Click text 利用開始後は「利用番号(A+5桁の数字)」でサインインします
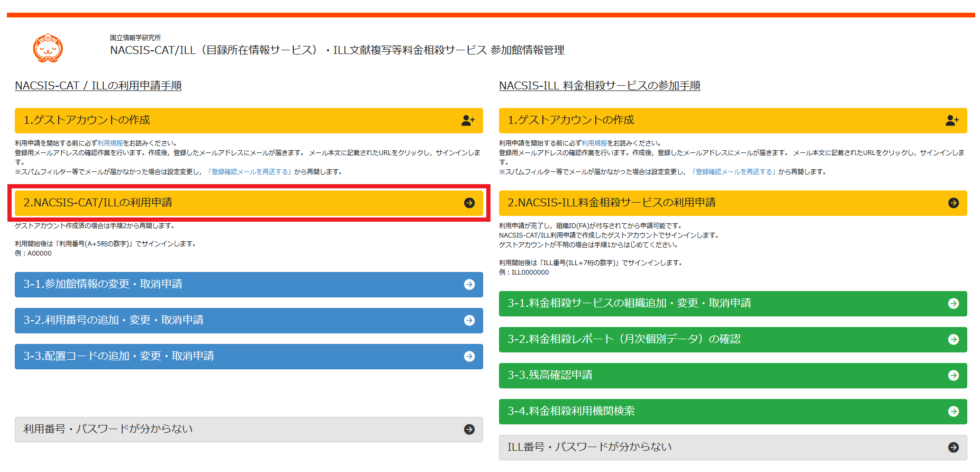 point(106,244)
